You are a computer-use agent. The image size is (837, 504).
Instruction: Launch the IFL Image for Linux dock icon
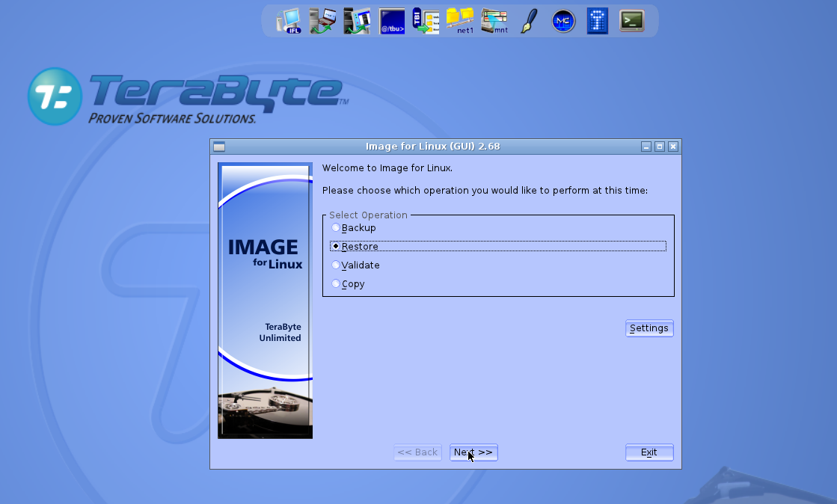click(x=289, y=22)
